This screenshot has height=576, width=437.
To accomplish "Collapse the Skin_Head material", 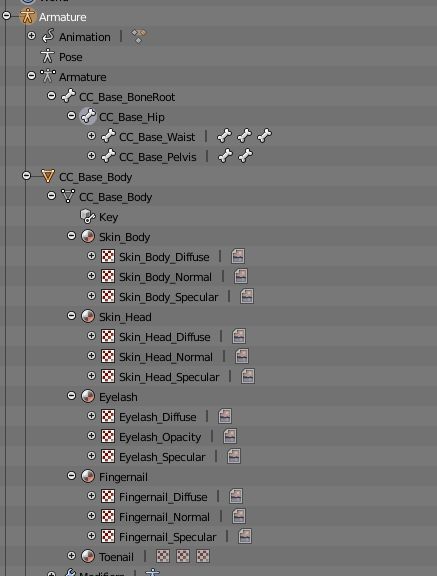I will click(x=72, y=316).
